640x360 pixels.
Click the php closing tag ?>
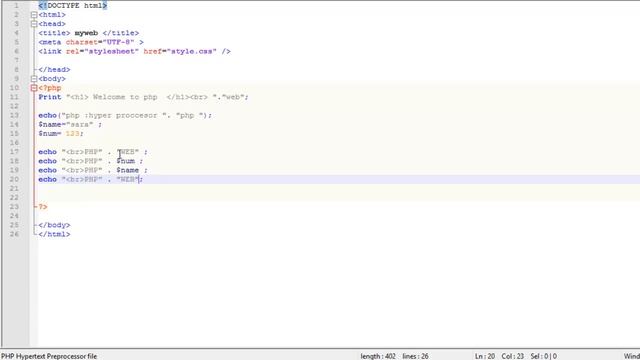(43, 207)
